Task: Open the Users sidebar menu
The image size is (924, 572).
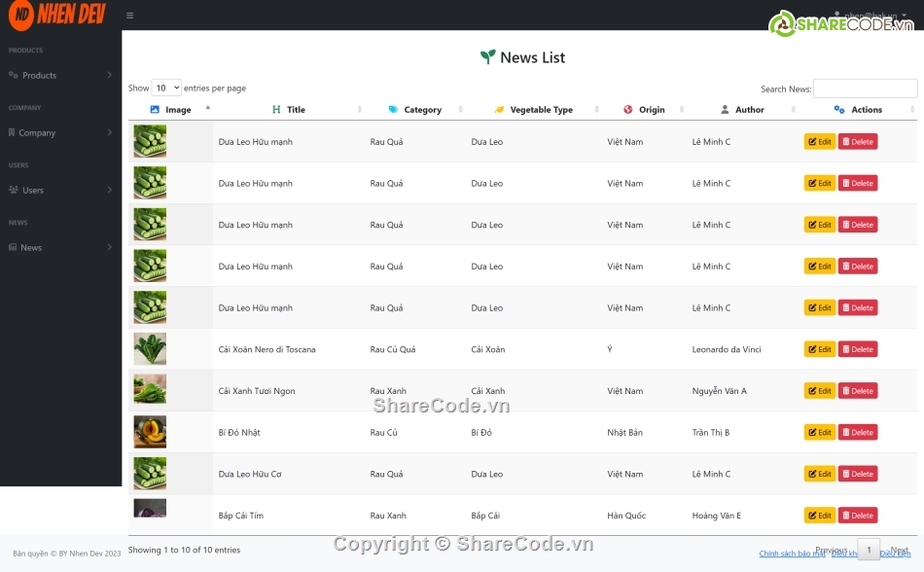Action: [x=60, y=190]
